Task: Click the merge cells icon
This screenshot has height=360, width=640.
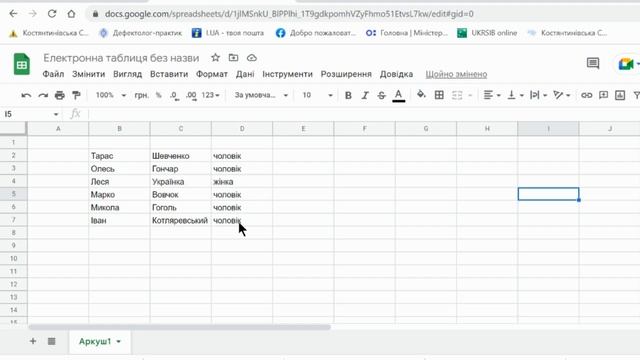Action: 457,96
